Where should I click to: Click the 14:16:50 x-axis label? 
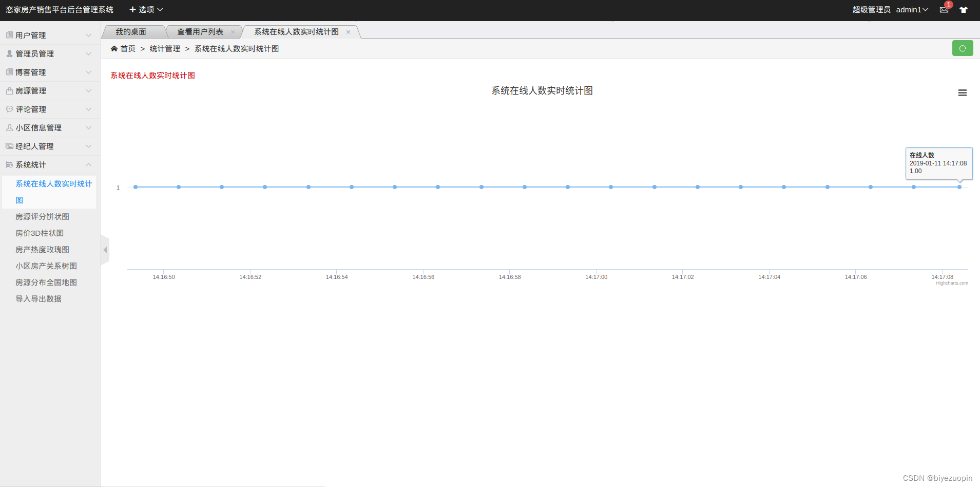164,277
